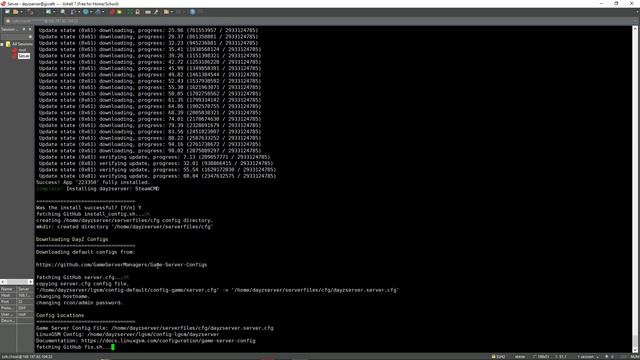This screenshot has width=640, height=360.
Task: Click the Find magnifier toolbar icon
Action: (62, 12)
